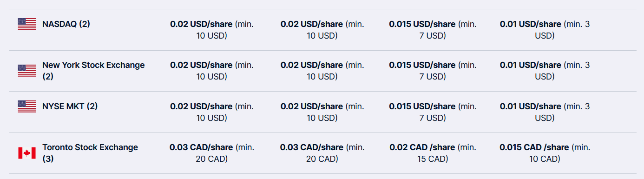Viewport: 644px width, 179px height.
Task: Click New York Stock Exchange 0.01 USD/share fee
Action: (545, 71)
